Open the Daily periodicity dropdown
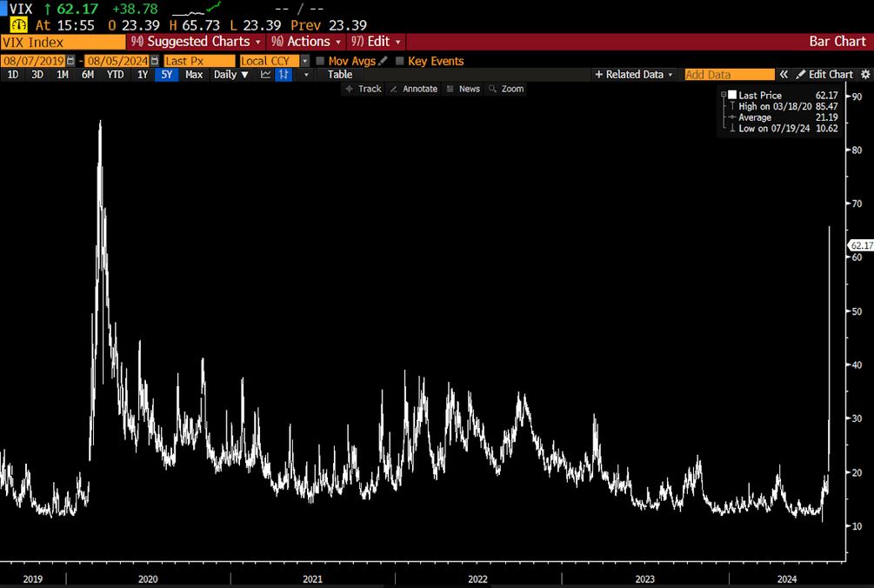The width and height of the screenshot is (874, 588). [231, 75]
